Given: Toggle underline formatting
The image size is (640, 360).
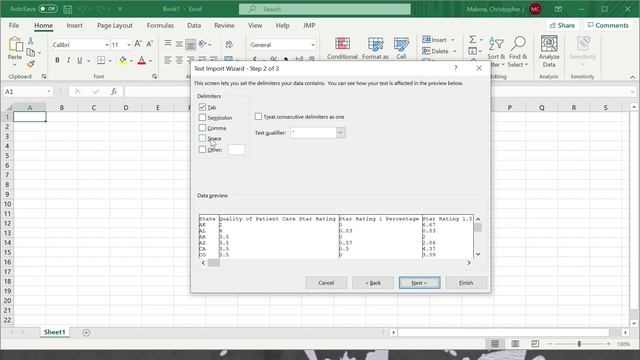Looking at the screenshot, I should tap(79, 60).
